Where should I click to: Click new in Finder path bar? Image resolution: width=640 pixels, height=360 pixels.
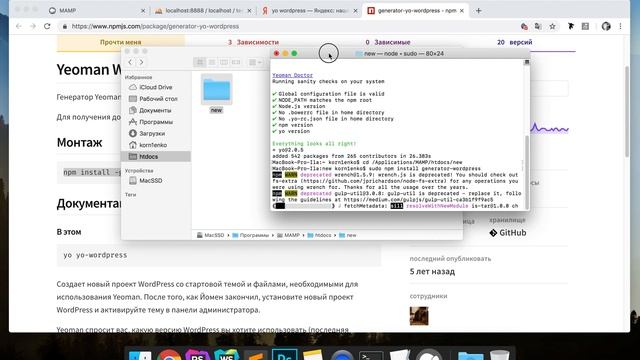coord(348,236)
